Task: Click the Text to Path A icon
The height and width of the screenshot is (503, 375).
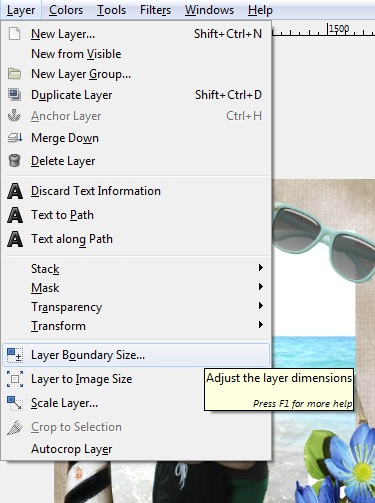Action: pos(15,215)
